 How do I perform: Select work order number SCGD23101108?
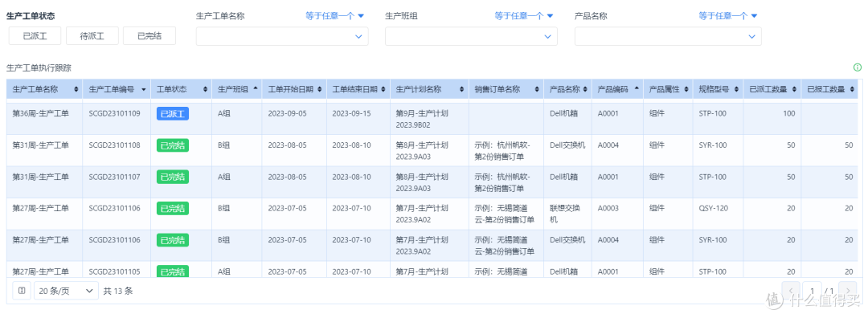tap(115, 145)
